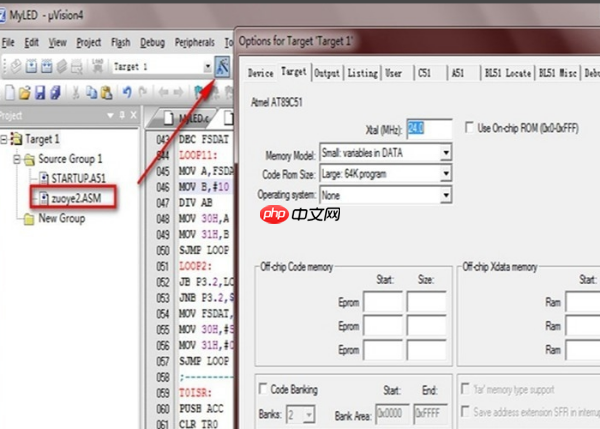
Task: Click the Bank Area Start field 0x0000
Action: [x=393, y=414]
